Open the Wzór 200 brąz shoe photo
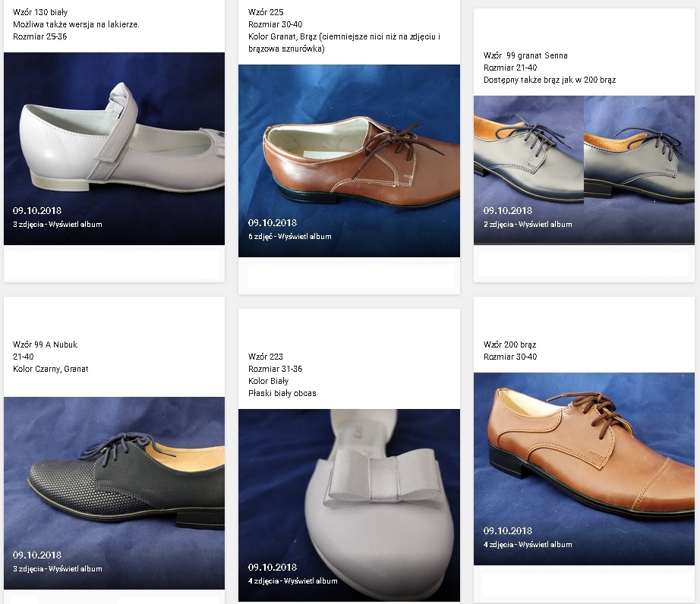The width and height of the screenshot is (700, 604). 584,468
